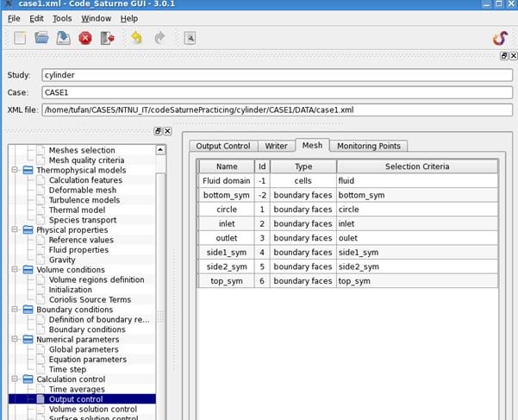Open Meshes selection in the tree

[x=82, y=150]
